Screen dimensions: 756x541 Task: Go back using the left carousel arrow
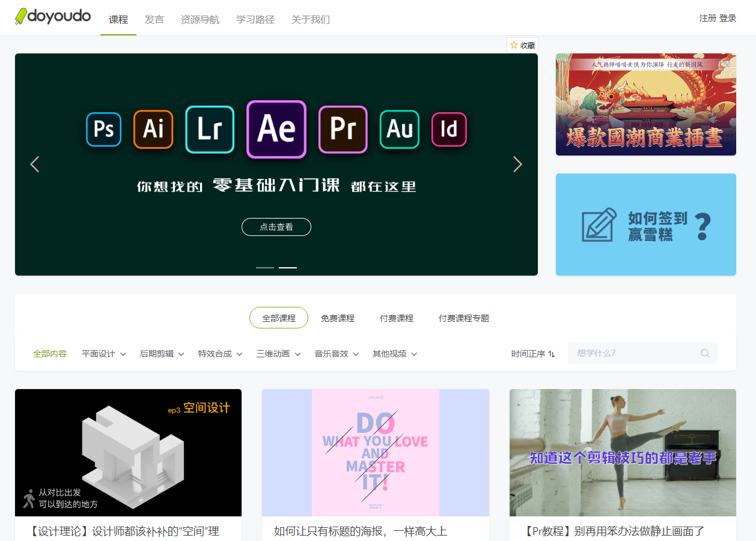point(34,164)
